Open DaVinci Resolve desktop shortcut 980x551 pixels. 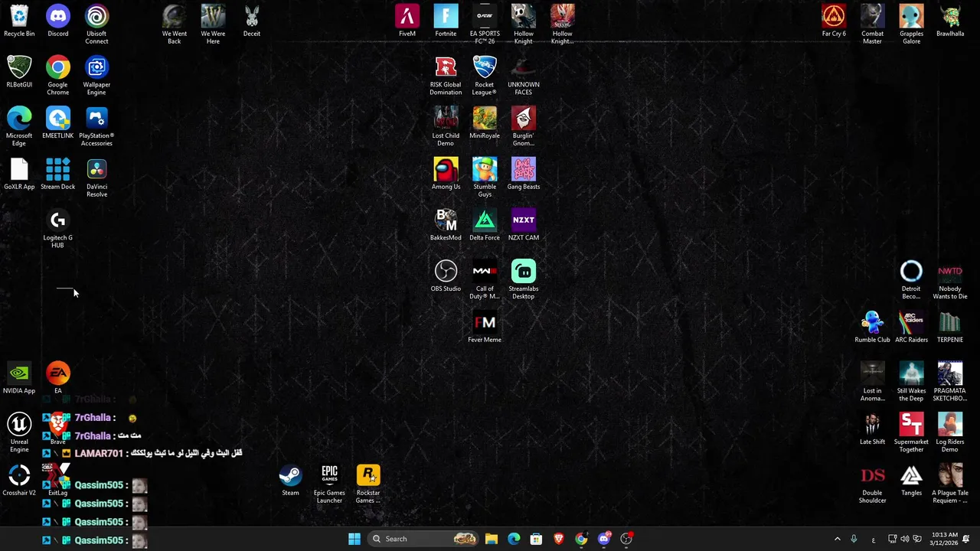pos(96,178)
